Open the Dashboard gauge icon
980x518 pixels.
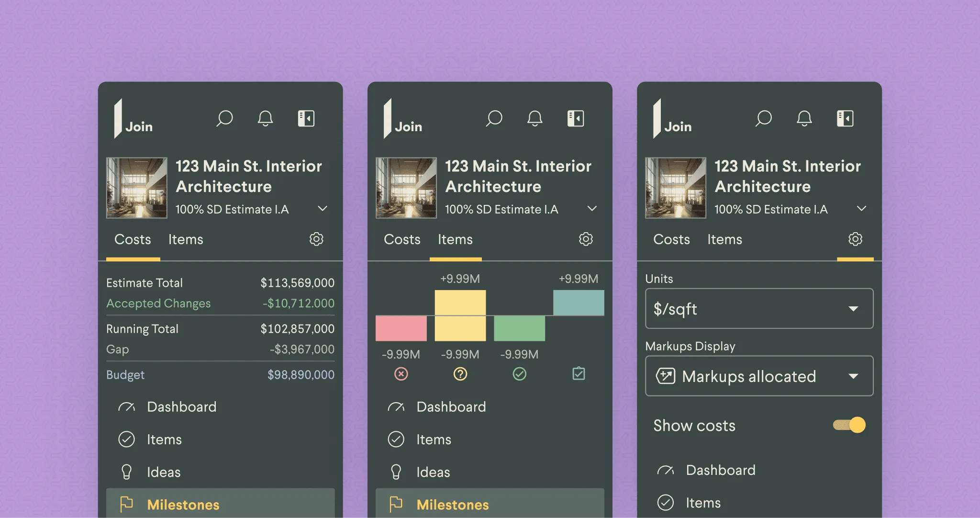pyautogui.click(x=127, y=406)
